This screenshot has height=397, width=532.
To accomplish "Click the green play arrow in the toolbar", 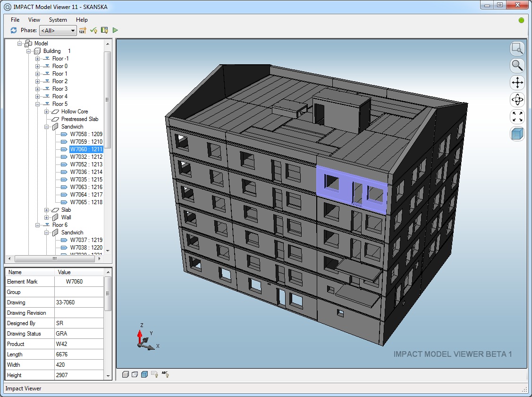I will (115, 30).
